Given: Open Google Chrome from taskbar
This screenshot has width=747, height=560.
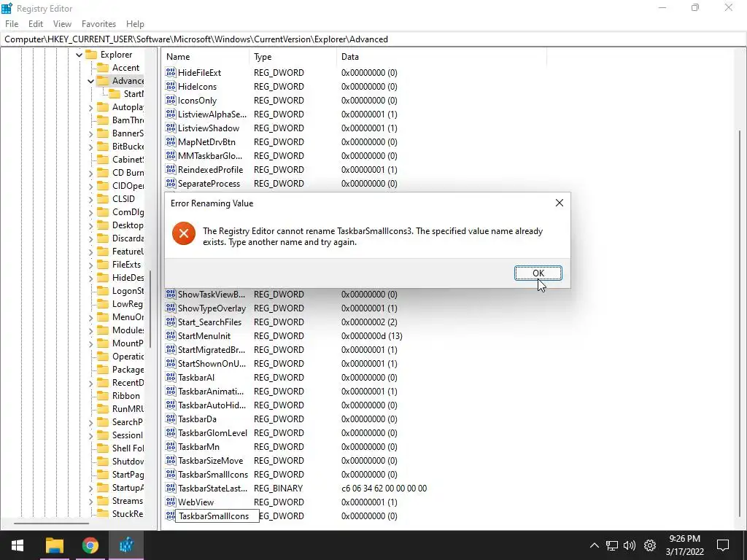Looking at the screenshot, I should [x=90, y=545].
